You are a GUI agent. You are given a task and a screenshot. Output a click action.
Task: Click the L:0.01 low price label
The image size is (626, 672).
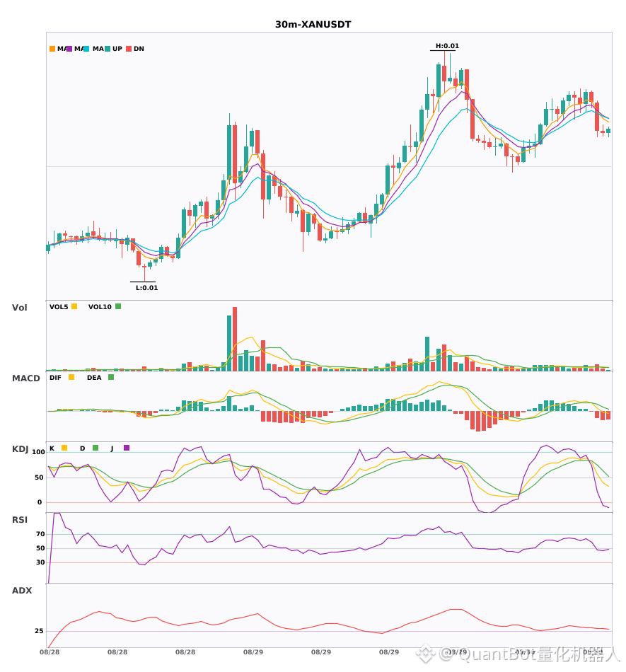pyautogui.click(x=147, y=288)
